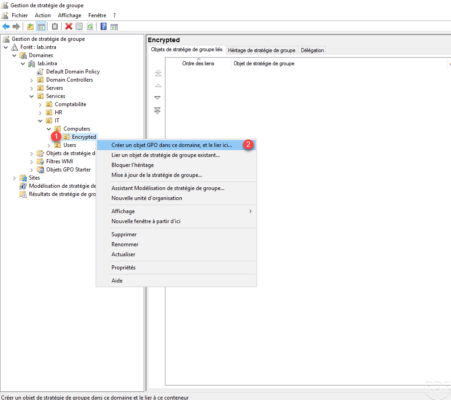Collapse the Domaines node
Screen dimensions: 451x400
(14, 55)
